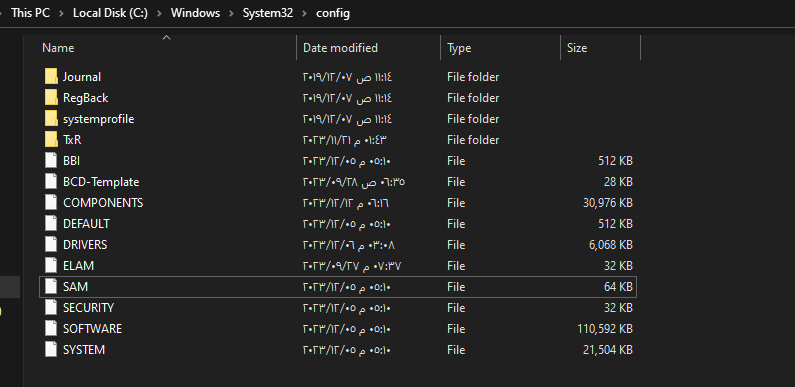Image resolution: width=795 pixels, height=387 pixels.
Task: Select the TxR folder name
Action: point(72,140)
